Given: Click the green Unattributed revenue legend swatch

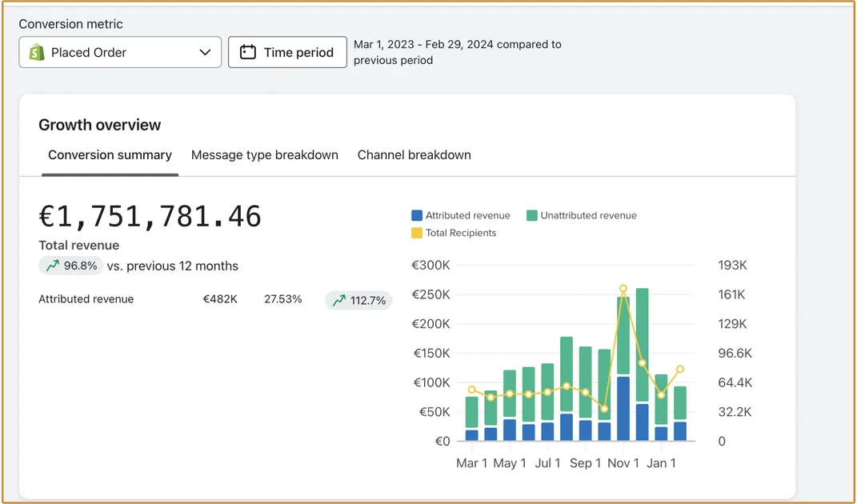Looking at the screenshot, I should 532,215.
